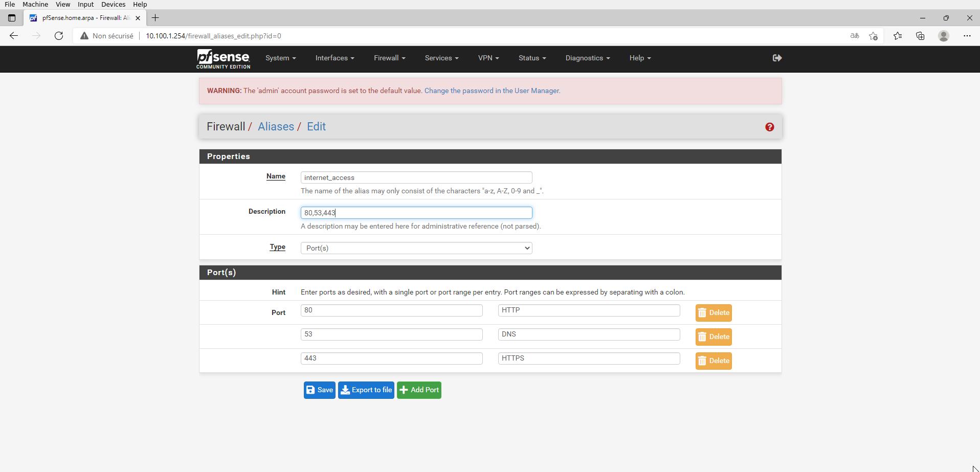Open the Devices menu in VM menubar
This screenshot has height=472, width=980.
tap(113, 4)
